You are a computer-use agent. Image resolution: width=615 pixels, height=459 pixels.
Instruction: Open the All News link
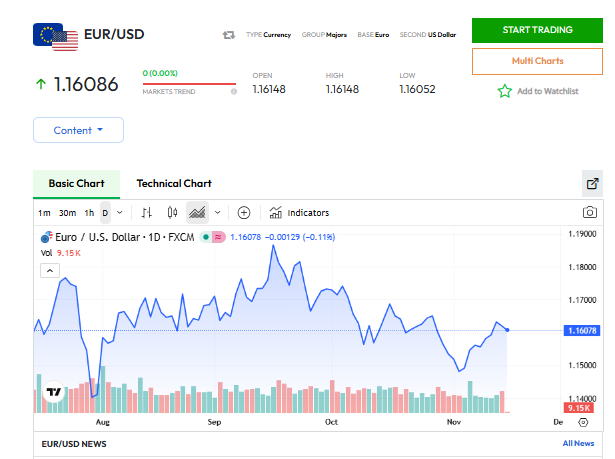tap(577, 443)
